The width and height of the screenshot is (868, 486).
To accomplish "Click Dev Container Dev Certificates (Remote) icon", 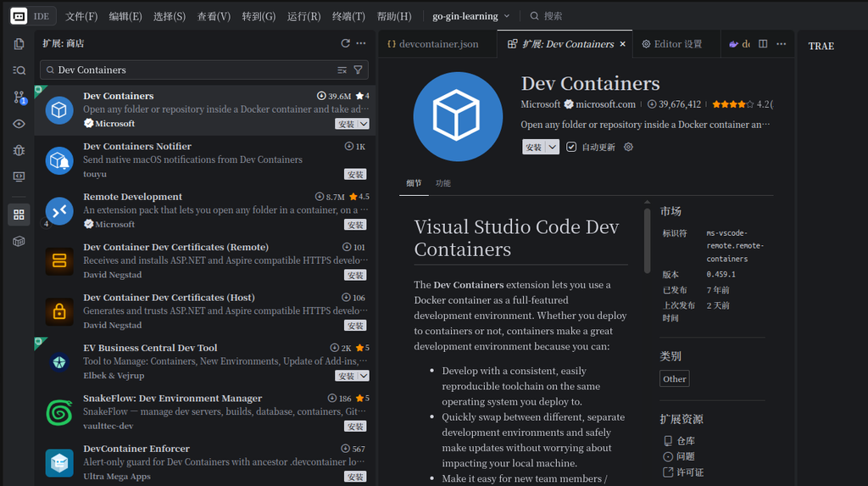I will pos(59,261).
